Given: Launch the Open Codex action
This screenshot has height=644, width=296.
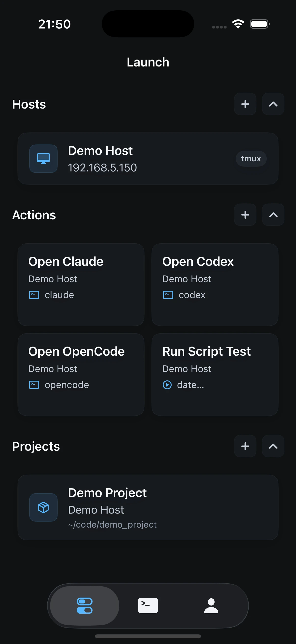Looking at the screenshot, I should [215, 285].
